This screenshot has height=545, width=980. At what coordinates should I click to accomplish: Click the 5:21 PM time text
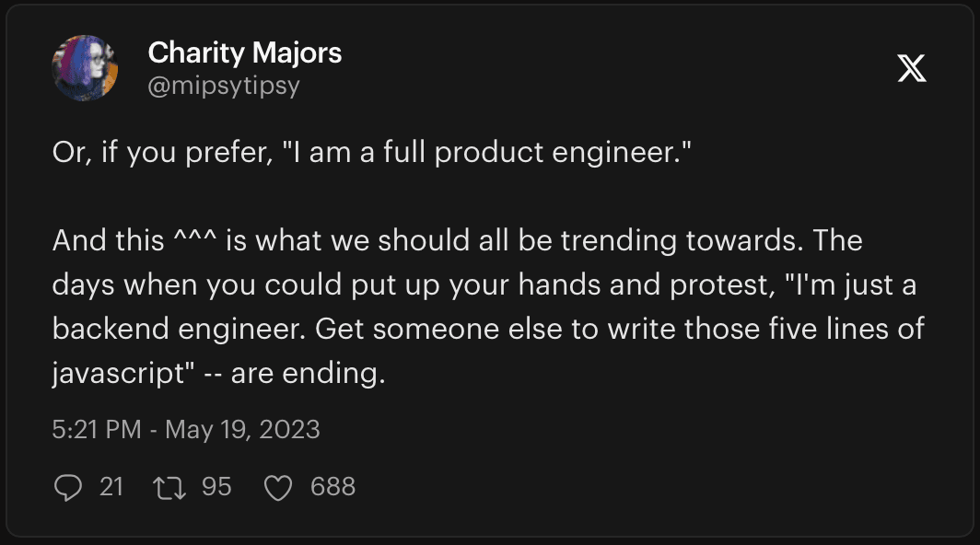(x=97, y=429)
